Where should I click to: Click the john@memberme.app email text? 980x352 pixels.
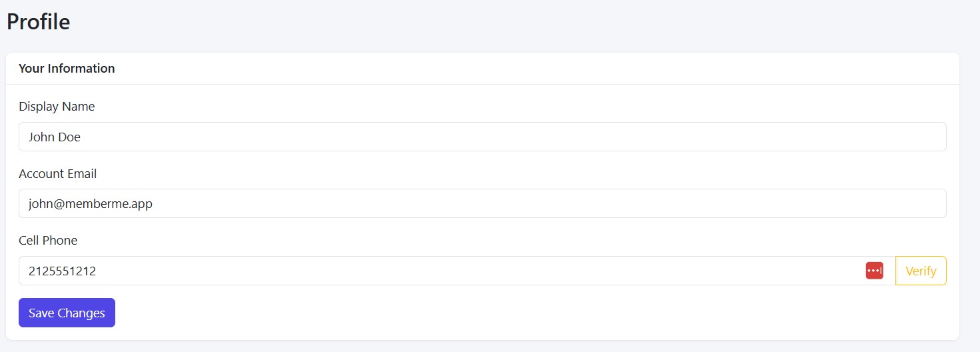pyautogui.click(x=91, y=204)
